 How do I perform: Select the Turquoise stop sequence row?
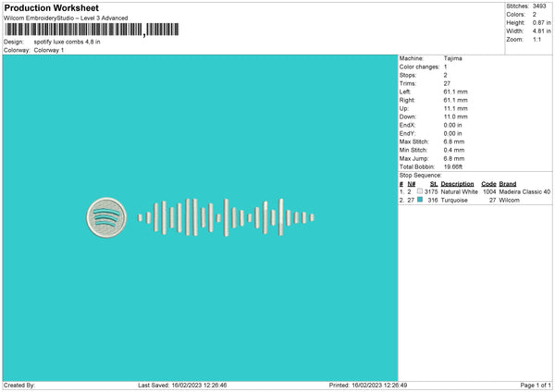coord(475,200)
